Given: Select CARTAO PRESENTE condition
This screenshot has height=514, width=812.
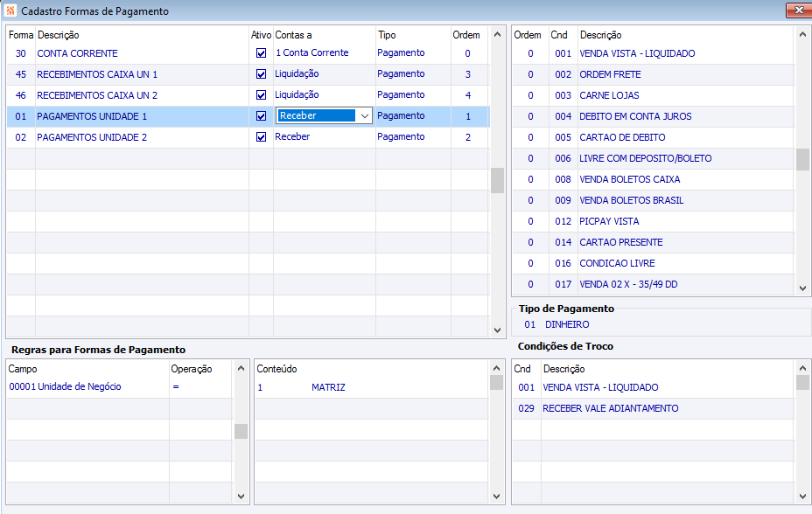Looking at the screenshot, I should (621, 242).
